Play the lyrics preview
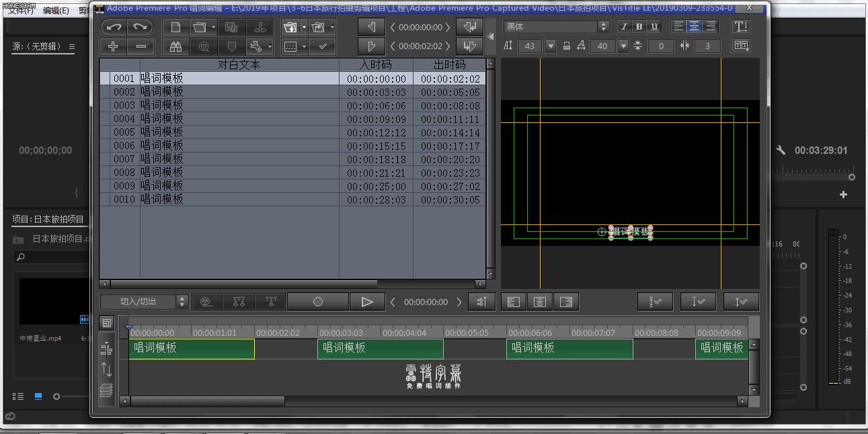The image size is (868, 434). coord(367,302)
